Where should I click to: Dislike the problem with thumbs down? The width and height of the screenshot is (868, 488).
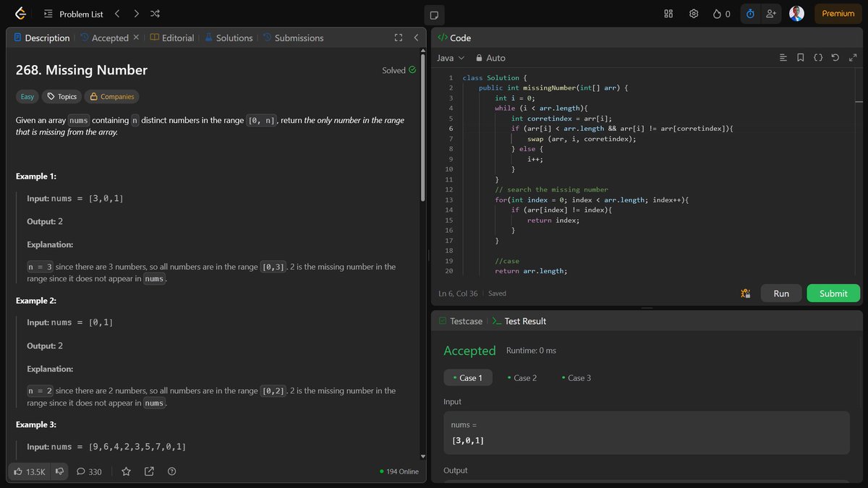pos(60,471)
